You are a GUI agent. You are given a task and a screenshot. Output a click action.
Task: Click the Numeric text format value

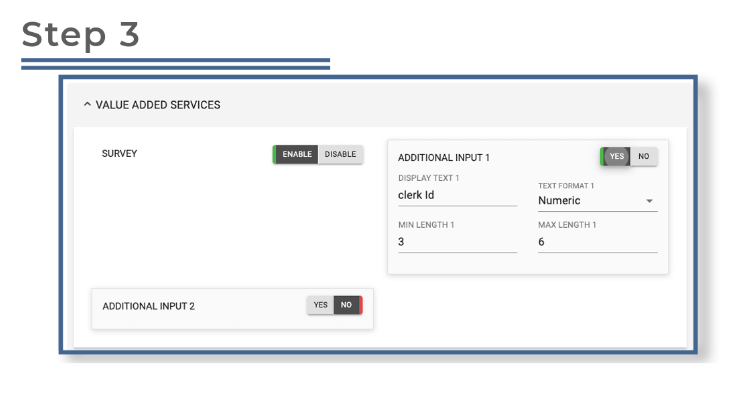pos(560,200)
